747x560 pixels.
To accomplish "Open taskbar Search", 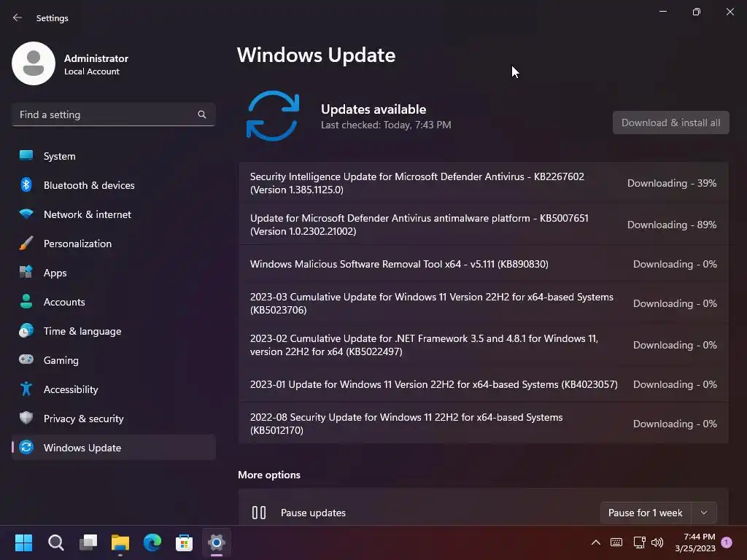I will (x=55, y=542).
